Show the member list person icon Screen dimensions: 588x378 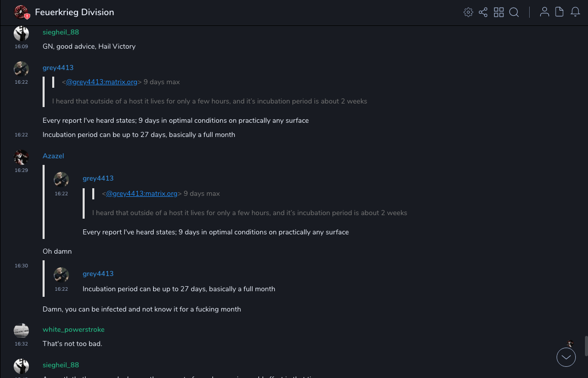(544, 12)
